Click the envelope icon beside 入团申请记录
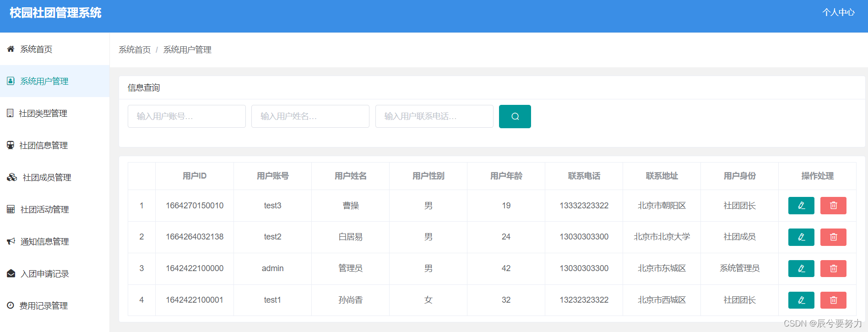 (11, 273)
